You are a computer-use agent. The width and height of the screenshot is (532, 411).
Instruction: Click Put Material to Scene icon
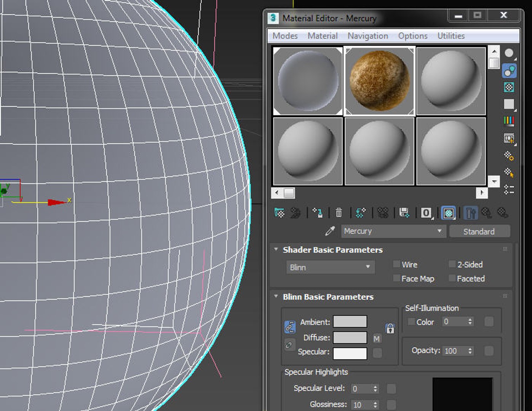click(296, 213)
